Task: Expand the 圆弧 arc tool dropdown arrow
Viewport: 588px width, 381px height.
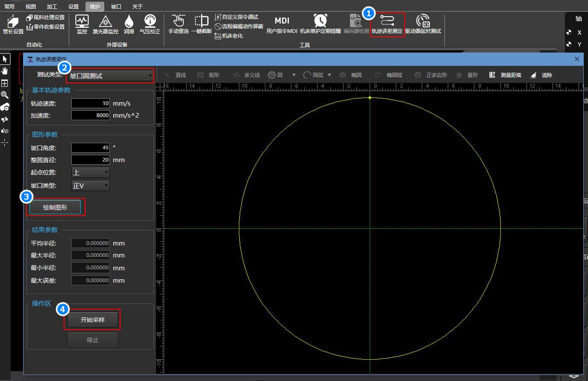Action: [x=329, y=75]
